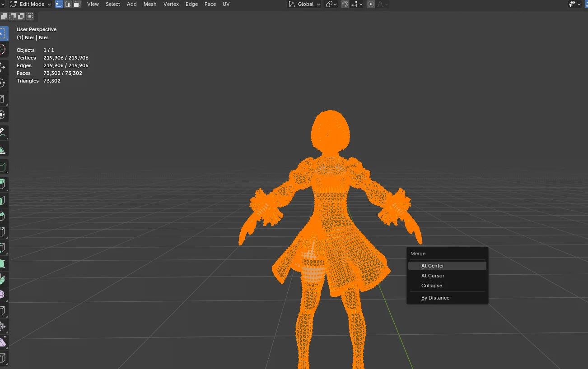Activate the Loop Cut tool
588x369 pixels.
3,232
